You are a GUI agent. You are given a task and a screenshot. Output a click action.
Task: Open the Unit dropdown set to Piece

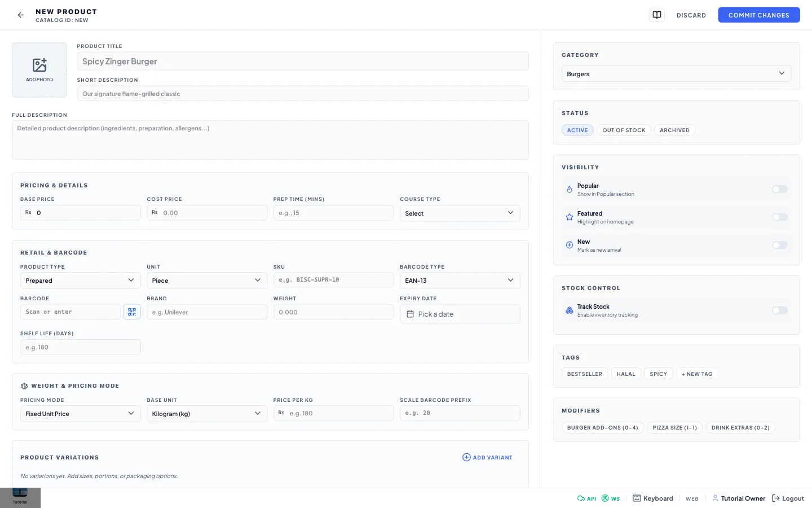207,281
